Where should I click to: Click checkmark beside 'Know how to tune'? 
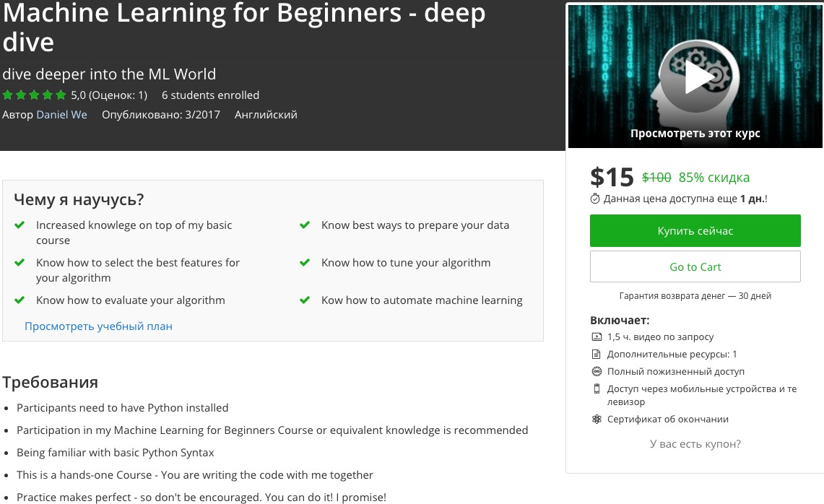coord(305,263)
